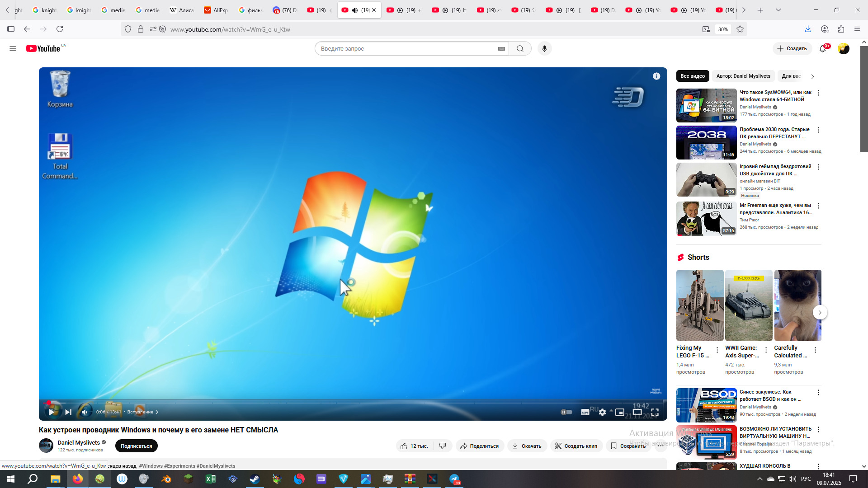Toggle subtitles in the player
The width and height of the screenshot is (868, 488).
[x=585, y=412]
